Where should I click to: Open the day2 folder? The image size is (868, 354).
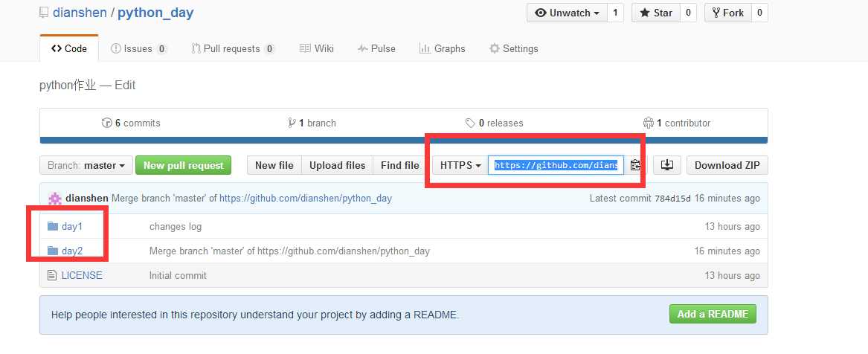click(x=72, y=251)
